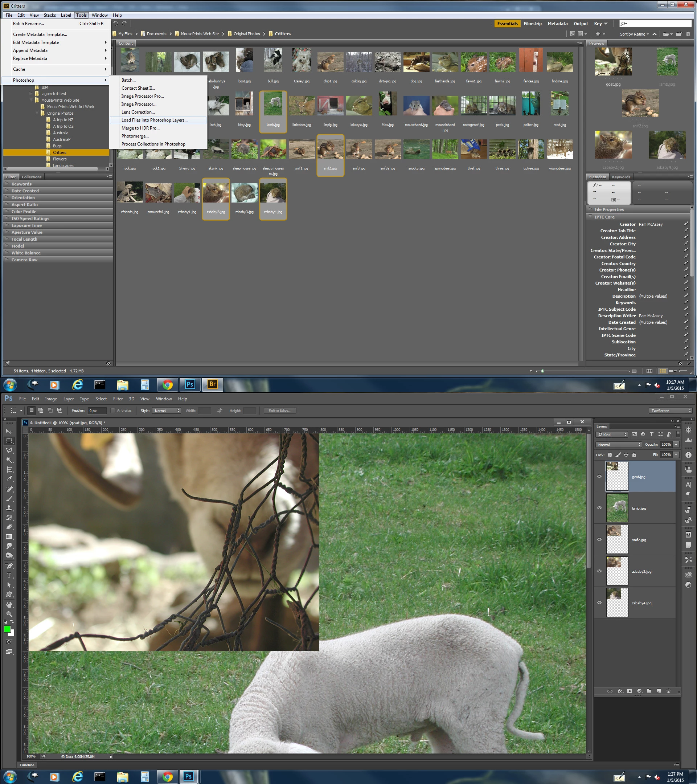Viewport: 697px width, 784px height.
Task: Click the green foreground color swatch
Action: 7,629
